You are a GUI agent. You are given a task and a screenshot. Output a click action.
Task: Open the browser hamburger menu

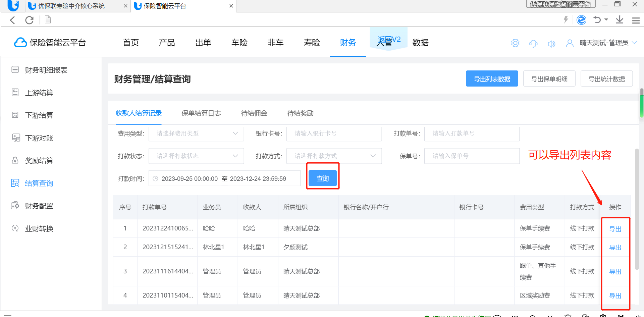(x=636, y=20)
